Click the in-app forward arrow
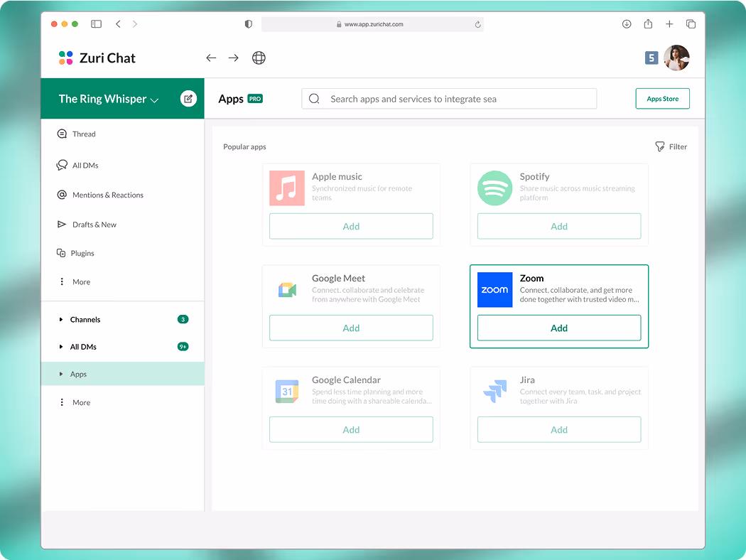The width and height of the screenshot is (746, 560). click(x=234, y=58)
